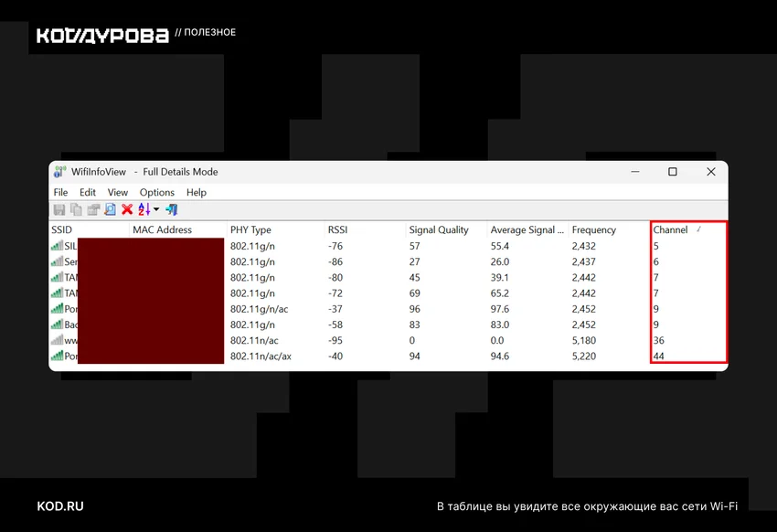Viewport: 777px width, 532px height.
Task: Click the Average Signal value 55.4
Action: (500, 246)
